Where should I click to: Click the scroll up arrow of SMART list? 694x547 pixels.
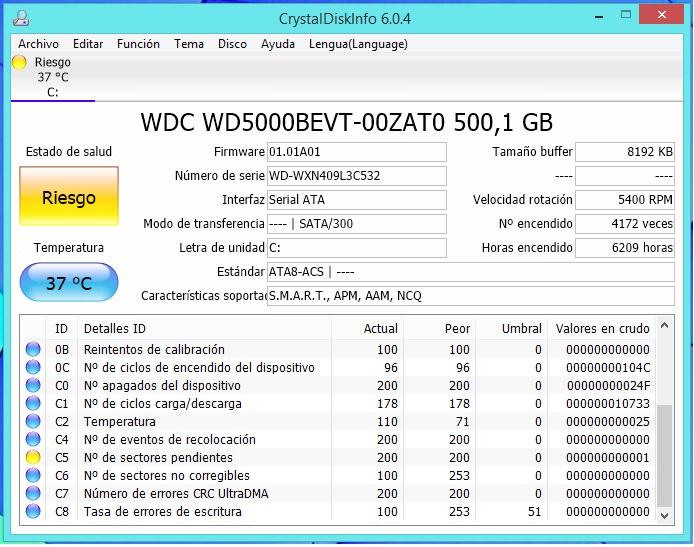point(664,326)
